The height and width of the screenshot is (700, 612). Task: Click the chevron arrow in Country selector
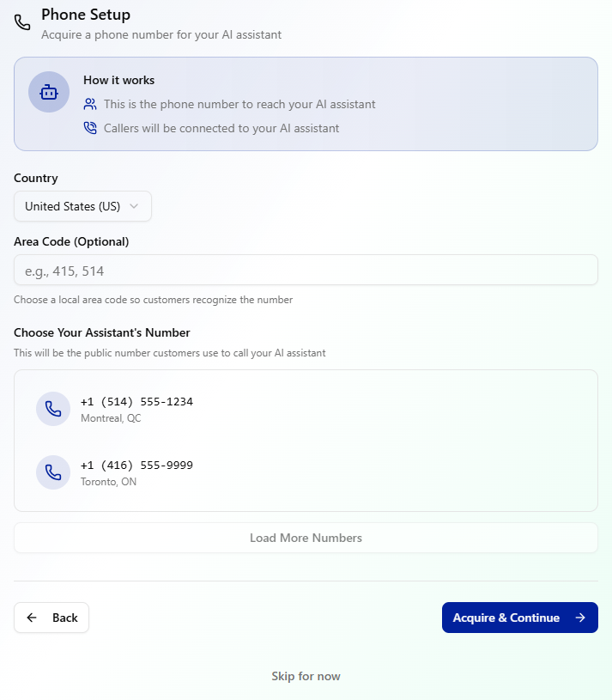[134, 206]
